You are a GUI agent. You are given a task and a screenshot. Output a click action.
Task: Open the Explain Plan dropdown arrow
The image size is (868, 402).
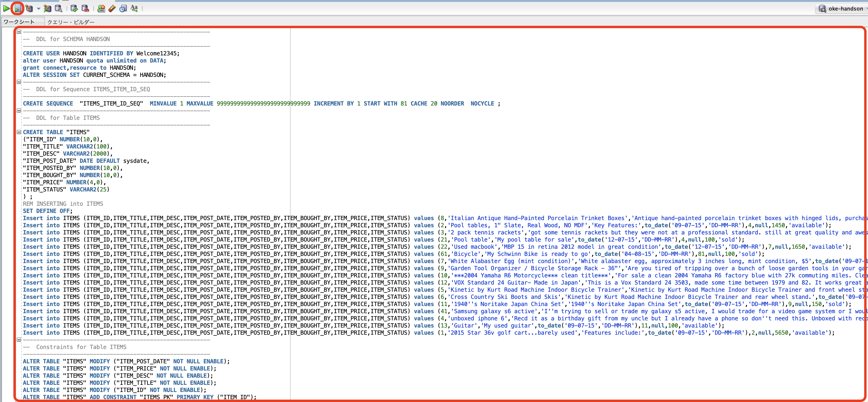pyautogui.click(x=38, y=9)
